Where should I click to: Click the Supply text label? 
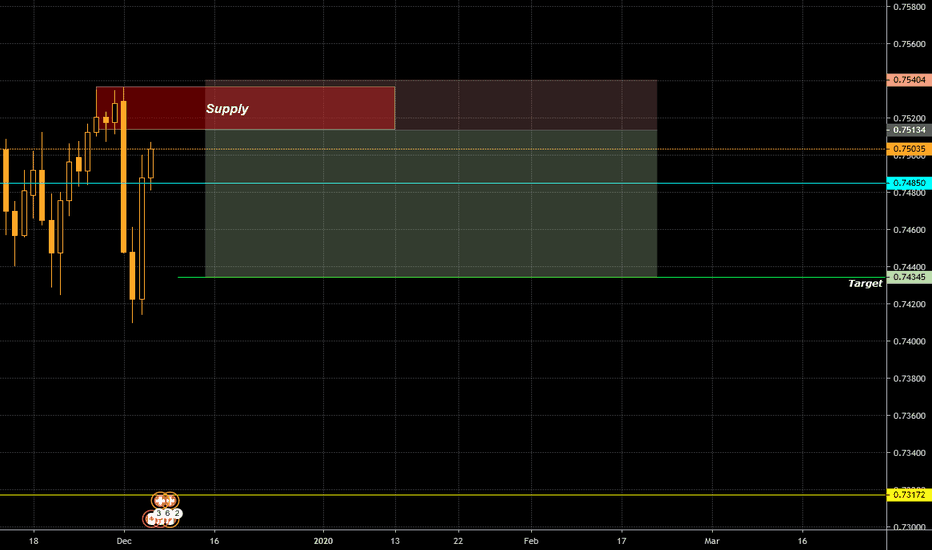coord(227,108)
